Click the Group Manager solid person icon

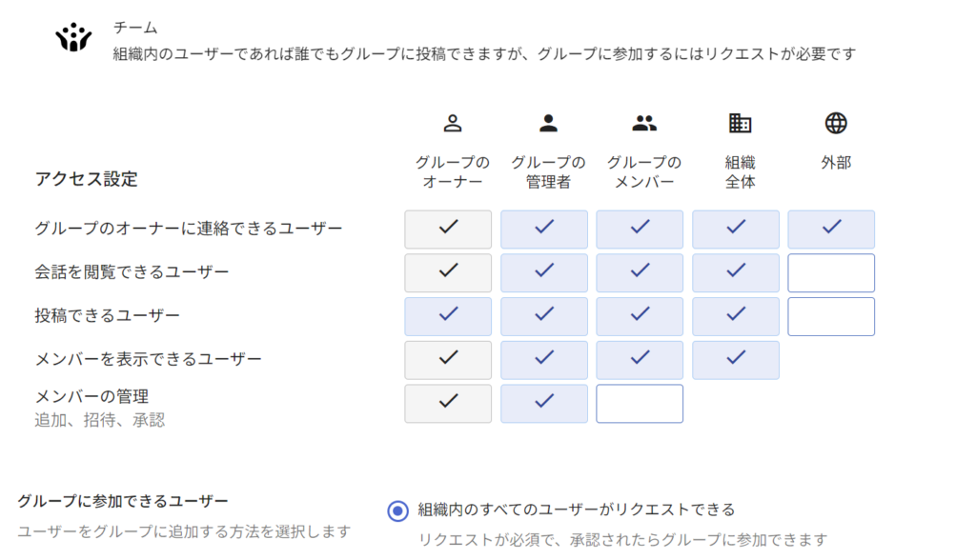[x=548, y=123]
